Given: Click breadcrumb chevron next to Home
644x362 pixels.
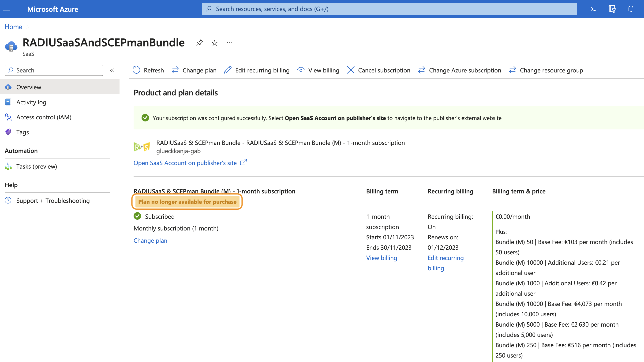Looking at the screenshot, I should 27,27.
